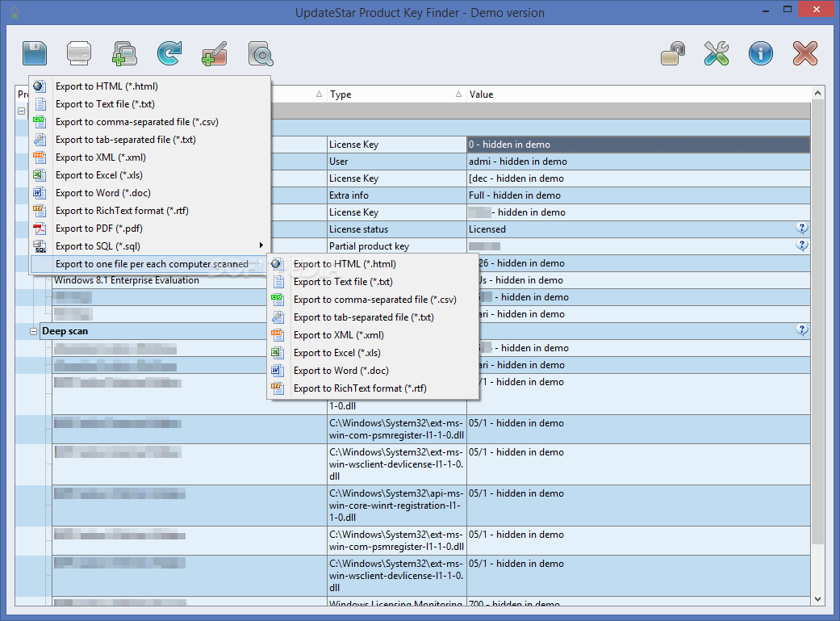Select Windows 8.1 Enterprise Evaluation tree item
840x621 pixels.
[127, 280]
